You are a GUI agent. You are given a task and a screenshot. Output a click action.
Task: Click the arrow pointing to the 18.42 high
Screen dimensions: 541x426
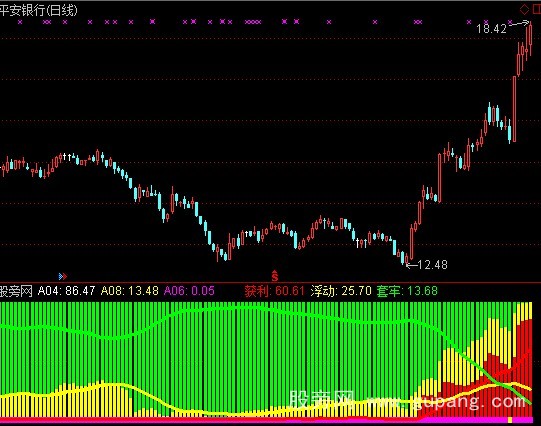pos(519,23)
